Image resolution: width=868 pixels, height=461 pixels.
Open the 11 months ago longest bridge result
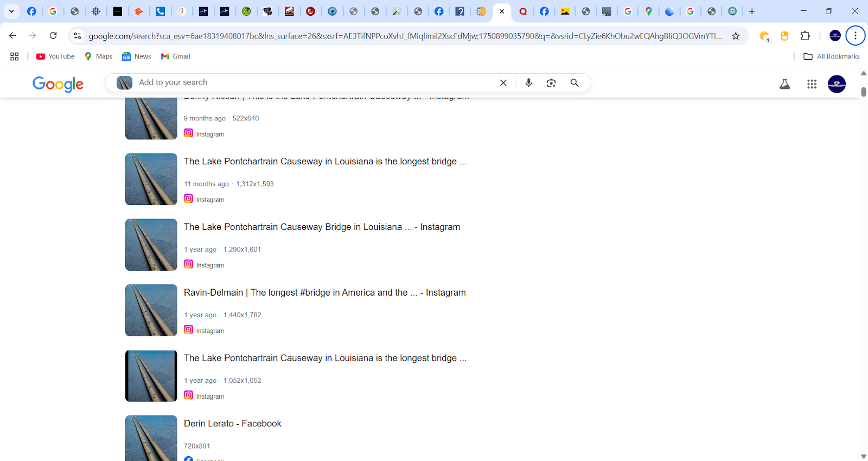pos(325,162)
